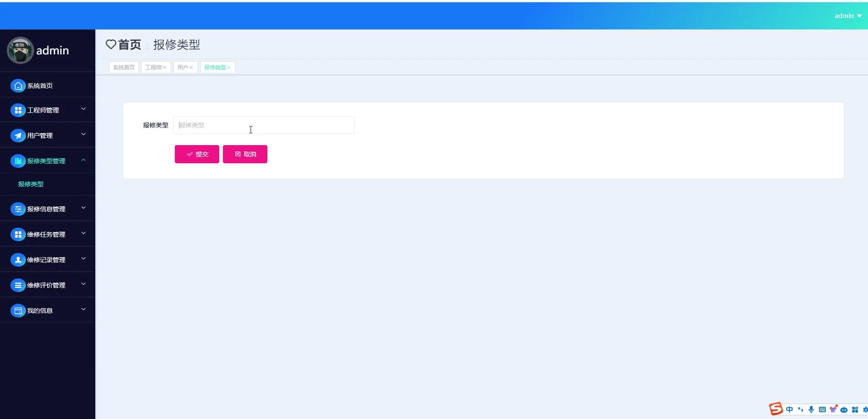The width and height of the screenshot is (868, 419).
Task: Expand the 报修信息管理 menu chevron
Action: coord(84,208)
